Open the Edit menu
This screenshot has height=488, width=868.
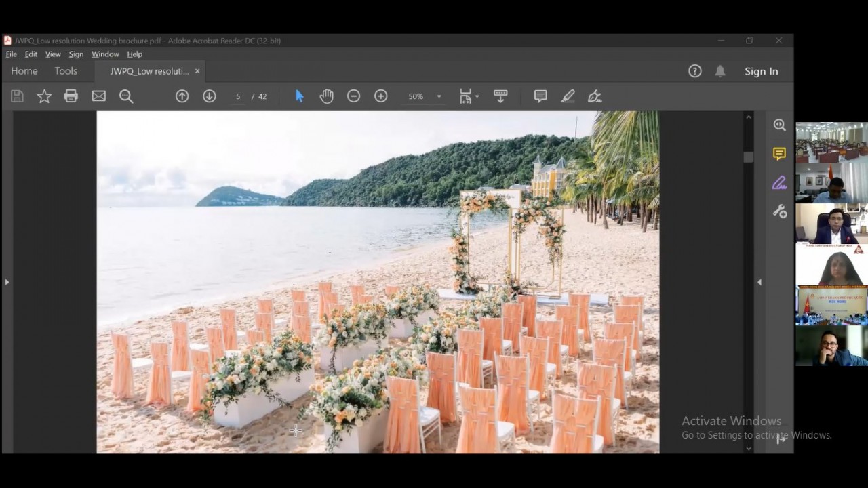point(31,54)
